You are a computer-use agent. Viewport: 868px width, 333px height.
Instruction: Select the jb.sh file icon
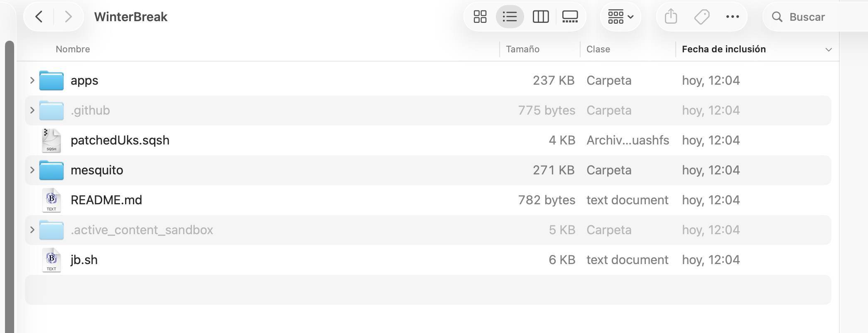click(51, 260)
